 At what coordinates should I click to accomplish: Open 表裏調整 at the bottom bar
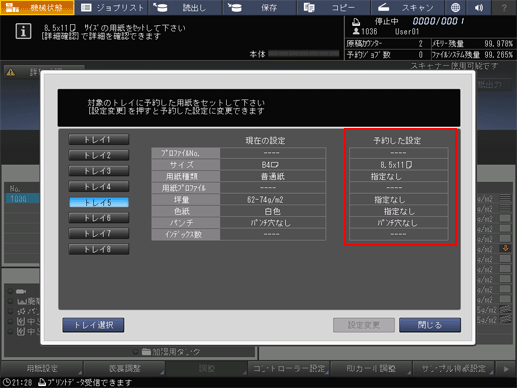[124, 369]
